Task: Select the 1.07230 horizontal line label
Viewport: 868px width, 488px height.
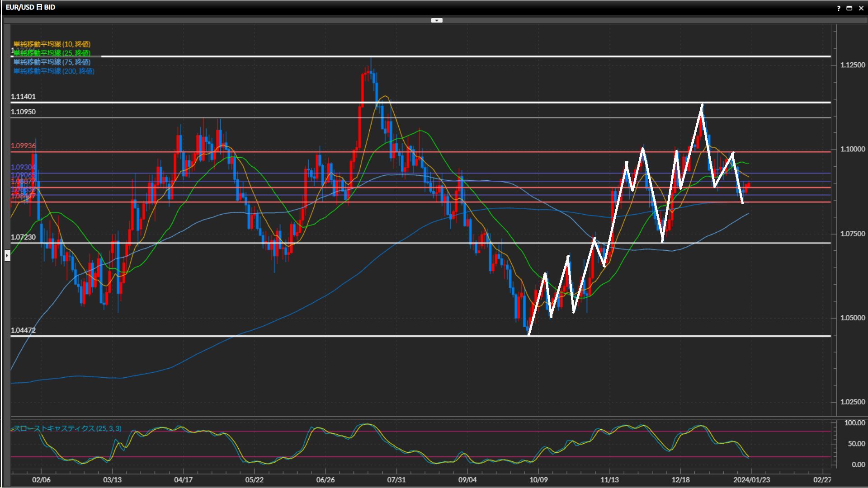Action: [x=23, y=237]
